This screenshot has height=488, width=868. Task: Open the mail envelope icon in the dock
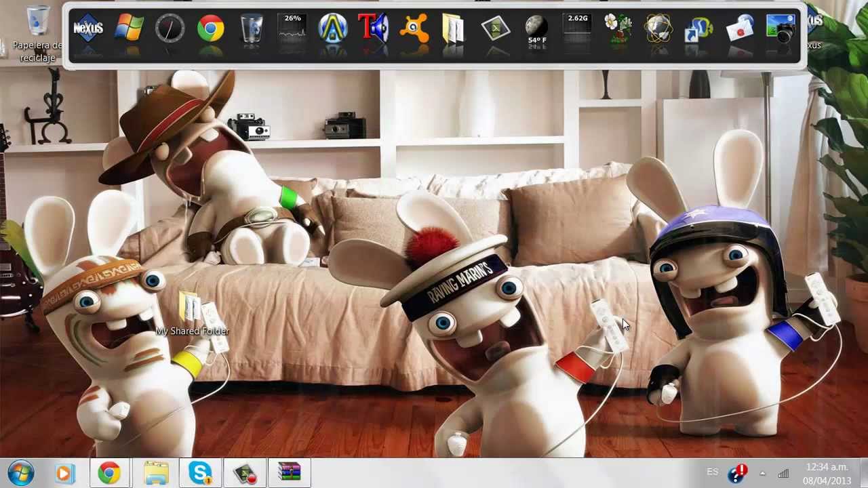(739, 29)
